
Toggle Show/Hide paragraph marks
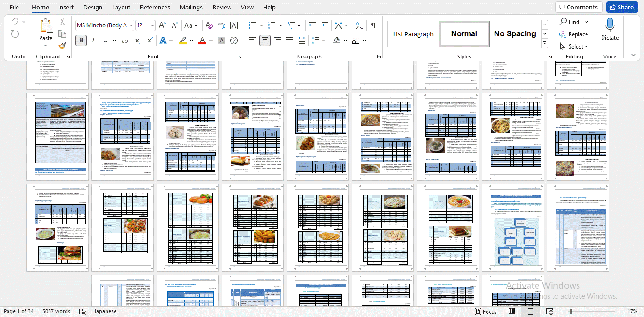[x=373, y=25]
